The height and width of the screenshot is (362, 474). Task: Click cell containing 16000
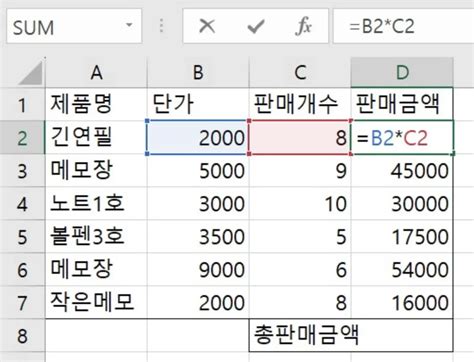pyautogui.click(x=402, y=302)
